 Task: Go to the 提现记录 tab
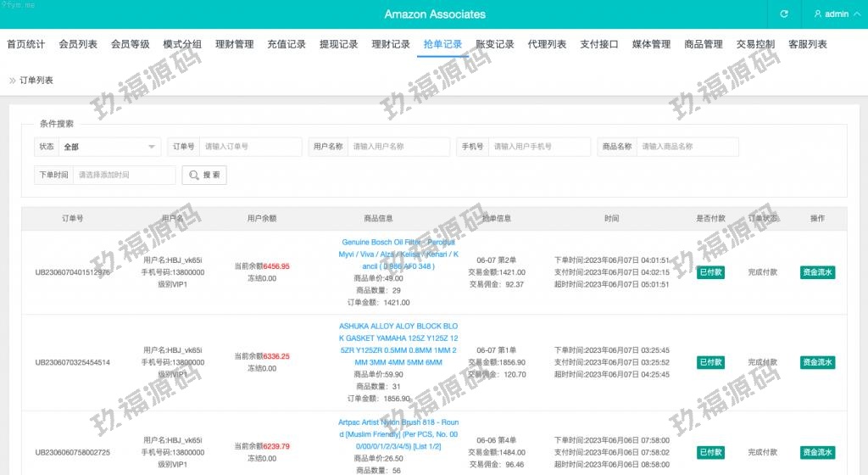[x=338, y=44]
